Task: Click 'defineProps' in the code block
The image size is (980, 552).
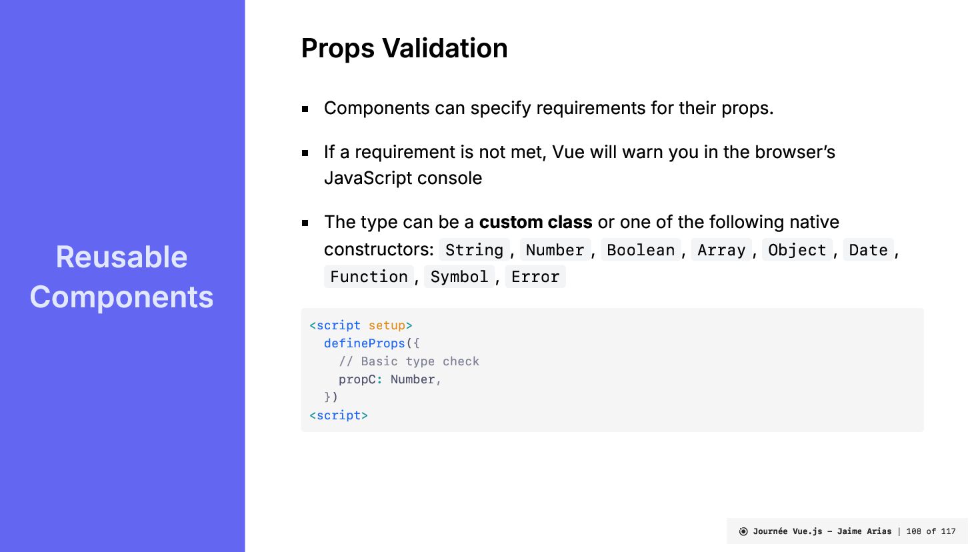Action: coord(365,343)
